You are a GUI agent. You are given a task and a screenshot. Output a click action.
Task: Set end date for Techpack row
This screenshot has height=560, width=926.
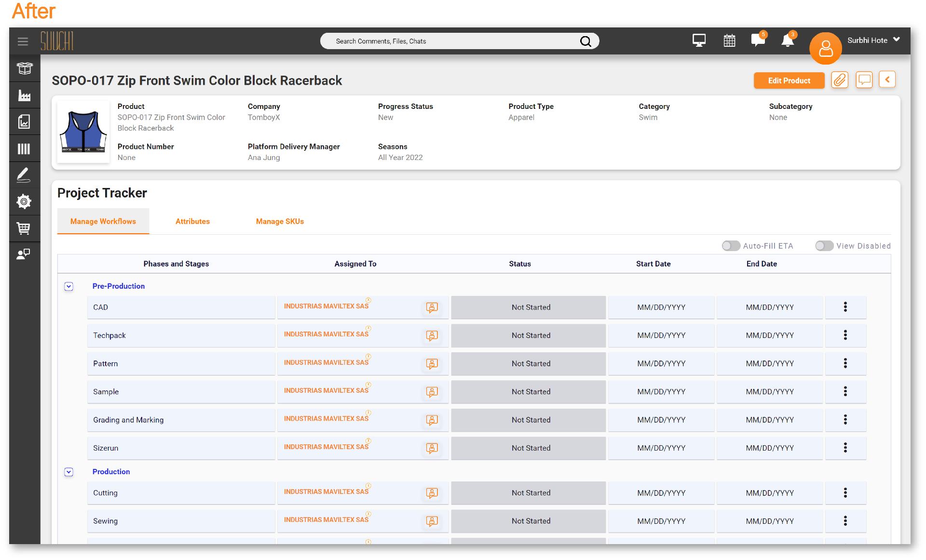point(770,335)
